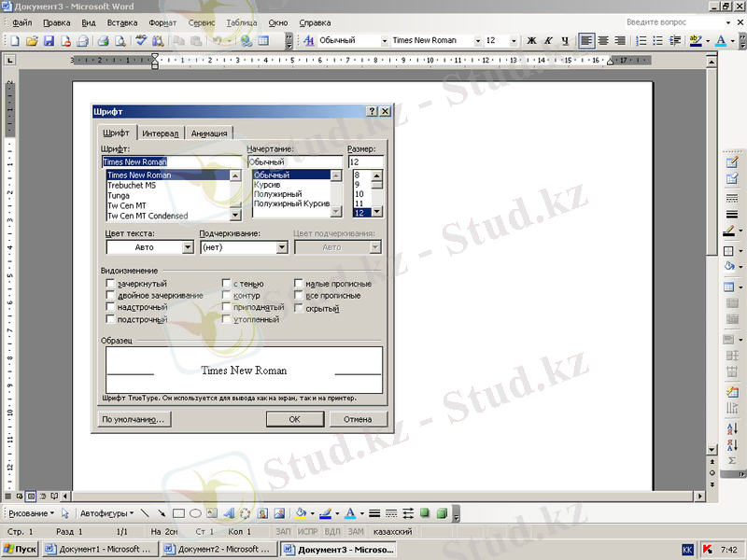
Task: Click the Open folder toolbar icon
Action: tap(32, 41)
